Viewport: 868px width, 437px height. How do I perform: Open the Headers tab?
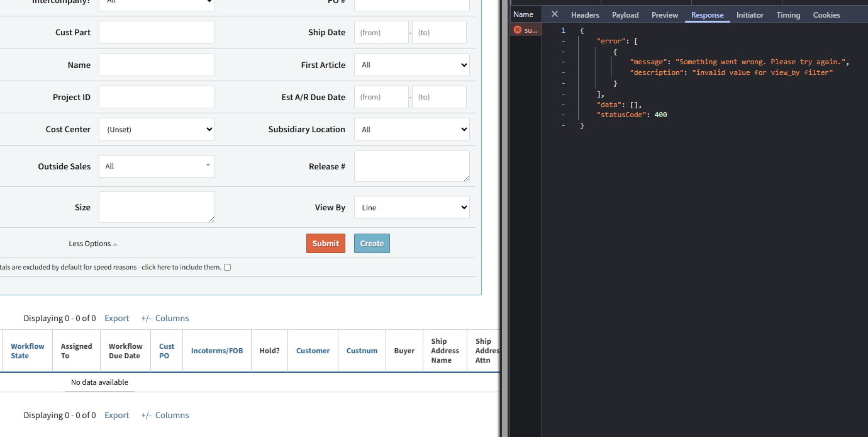click(x=585, y=15)
